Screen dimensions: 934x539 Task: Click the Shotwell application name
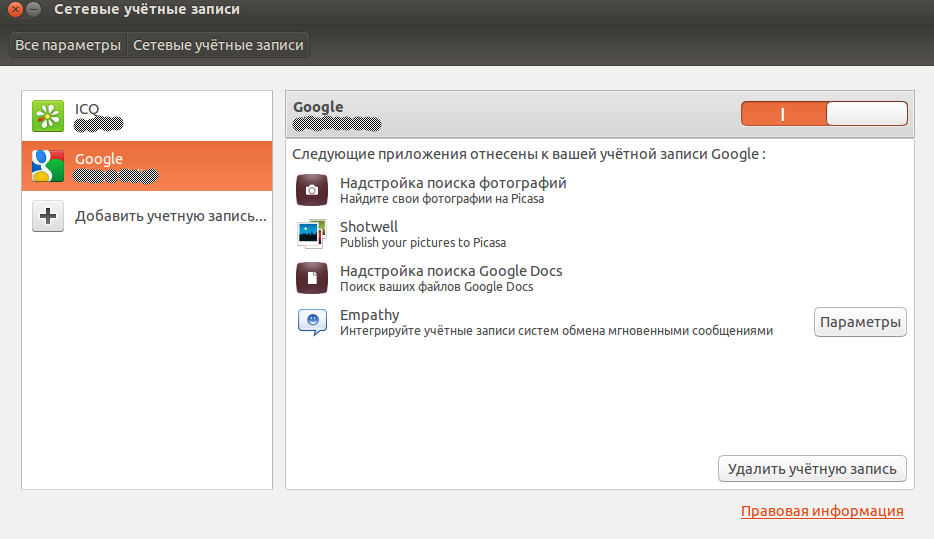(369, 227)
